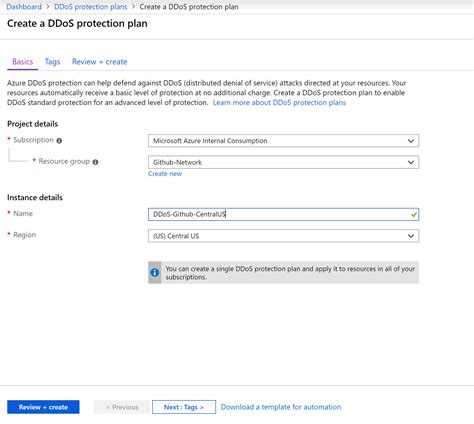
Task: Click the Create new resource group link
Action: pyautogui.click(x=165, y=174)
